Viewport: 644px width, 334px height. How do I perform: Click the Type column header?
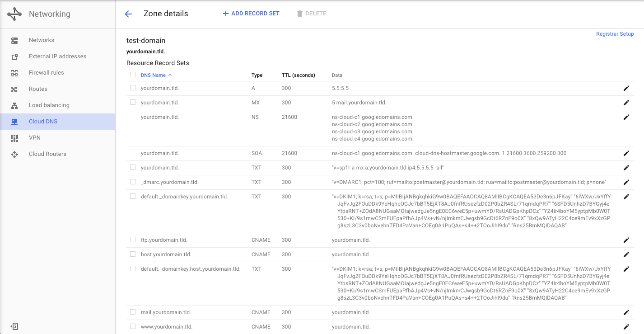coord(257,75)
